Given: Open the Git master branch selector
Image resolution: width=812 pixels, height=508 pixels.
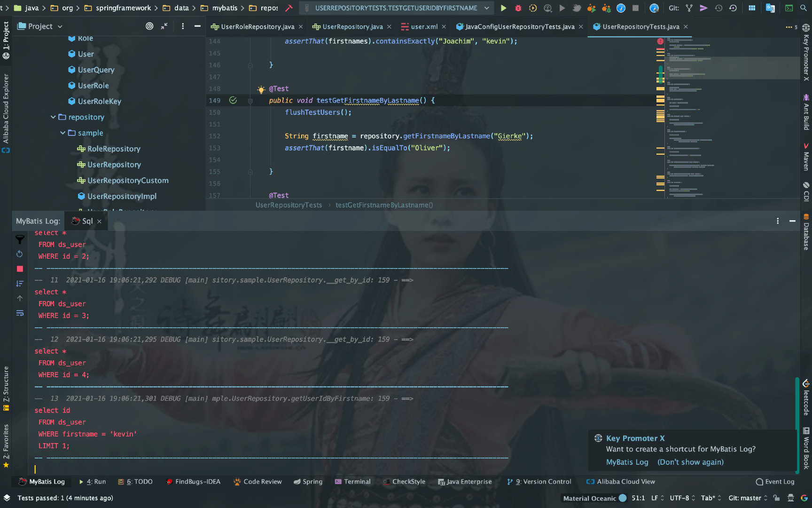Looking at the screenshot, I should (x=748, y=498).
